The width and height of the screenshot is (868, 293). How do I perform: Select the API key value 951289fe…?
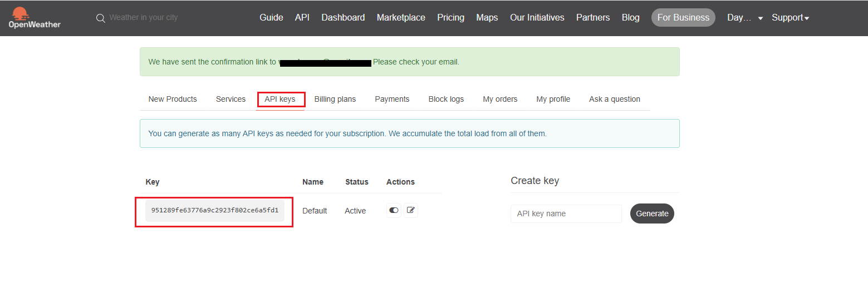click(x=215, y=211)
